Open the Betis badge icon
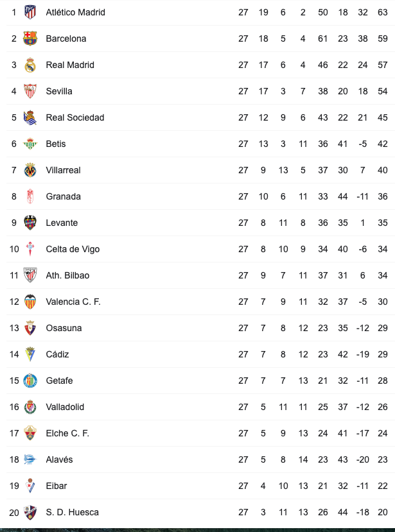Viewport: 395px width, 532px height. 30,144
